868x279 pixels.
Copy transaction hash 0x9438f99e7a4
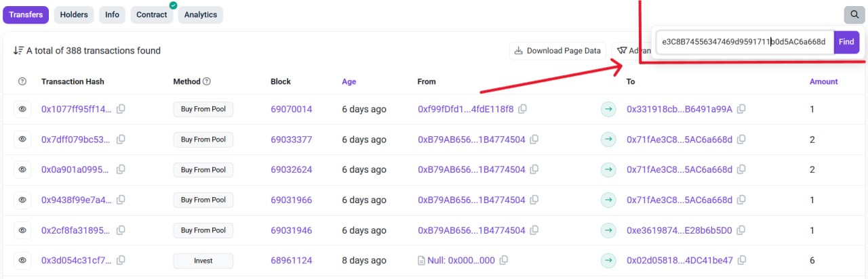tap(121, 200)
